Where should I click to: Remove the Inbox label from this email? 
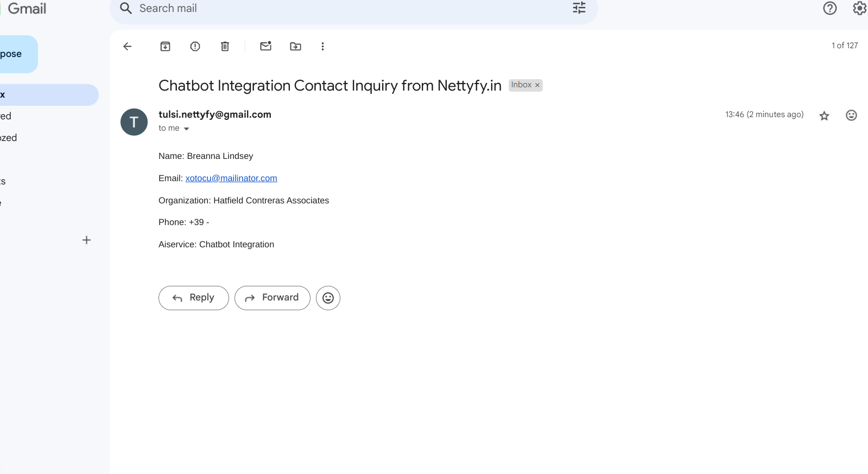[537, 85]
